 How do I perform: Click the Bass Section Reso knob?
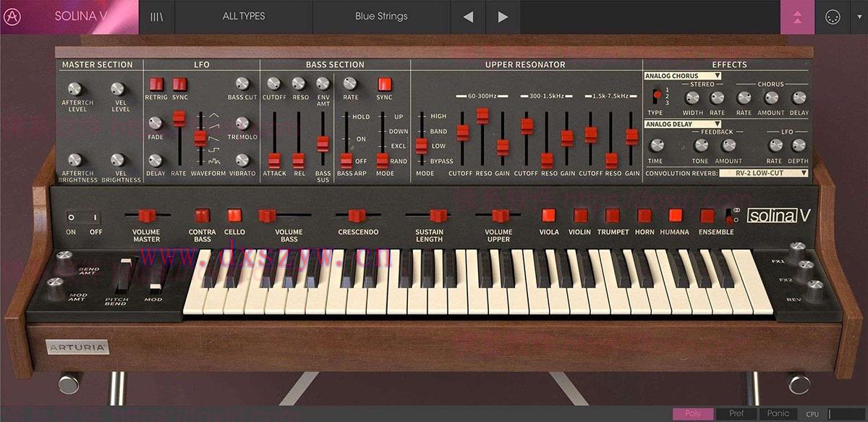pyautogui.click(x=298, y=83)
